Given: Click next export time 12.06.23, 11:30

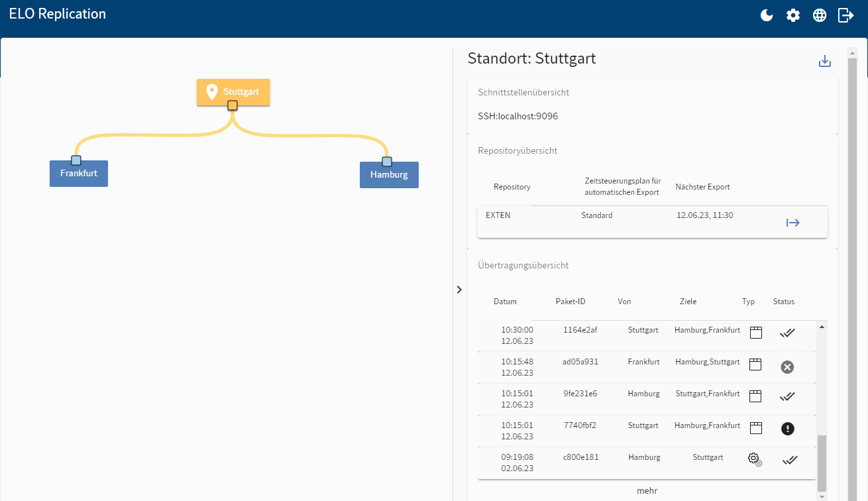Looking at the screenshot, I should coord(705,215).
